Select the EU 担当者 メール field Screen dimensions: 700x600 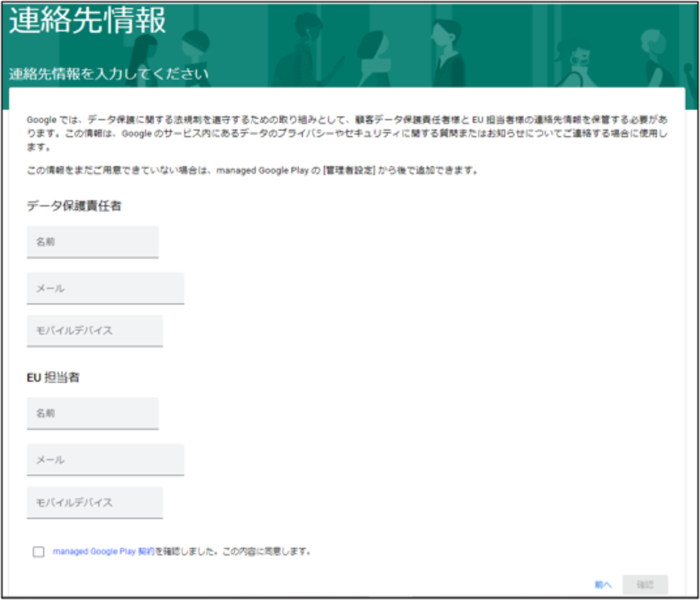(x=105, y=459)
